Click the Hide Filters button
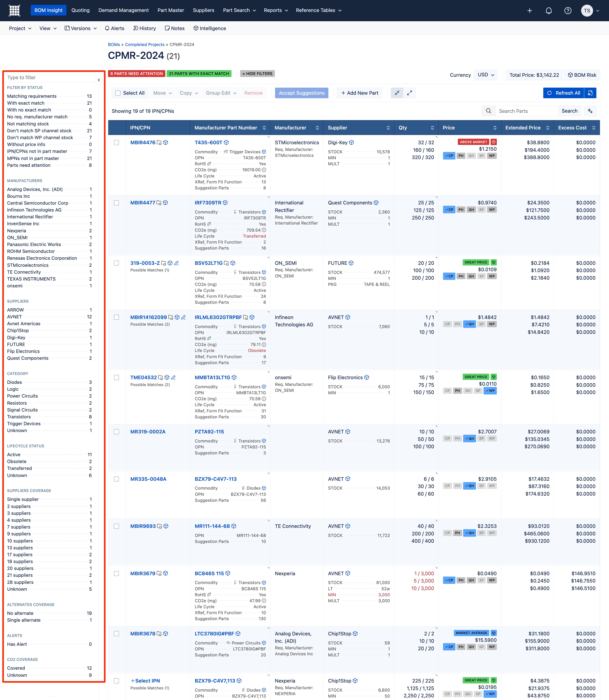This screenshot has width=609, height=700. (257, 73)
